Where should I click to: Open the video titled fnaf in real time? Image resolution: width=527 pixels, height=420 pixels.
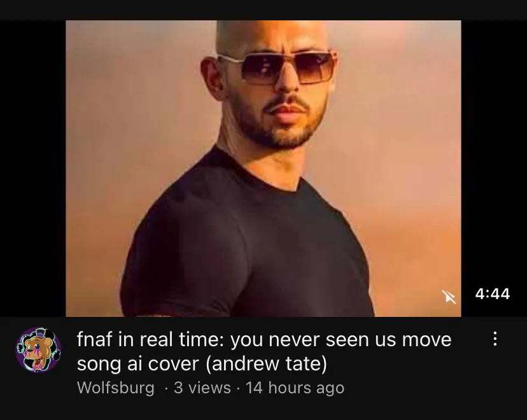pyautogui.click(x=264, y=351)
